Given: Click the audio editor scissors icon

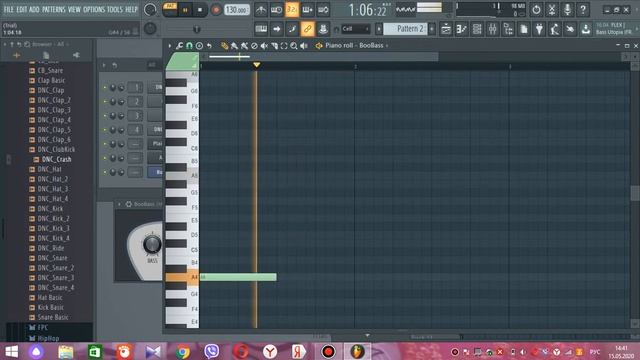Looking at the screenshot, I should coord(552,10).
